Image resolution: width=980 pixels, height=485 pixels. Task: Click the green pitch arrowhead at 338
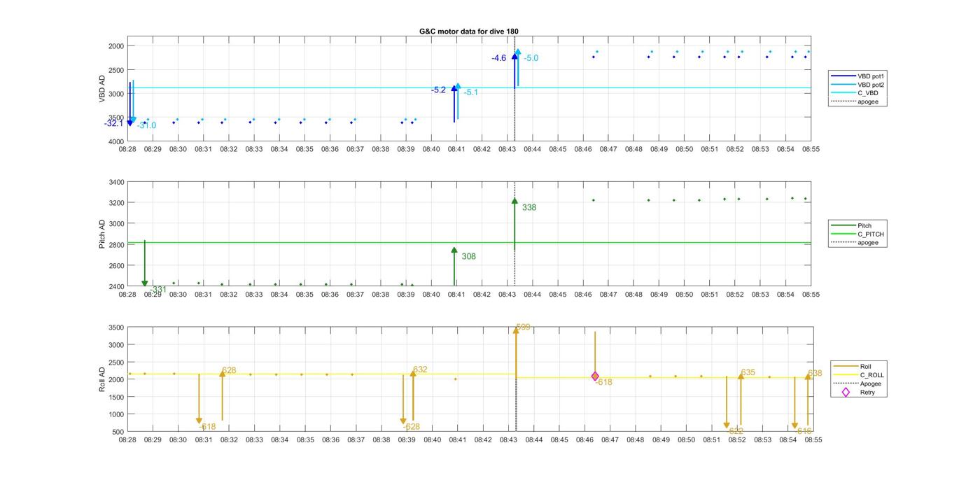point(514,201)
